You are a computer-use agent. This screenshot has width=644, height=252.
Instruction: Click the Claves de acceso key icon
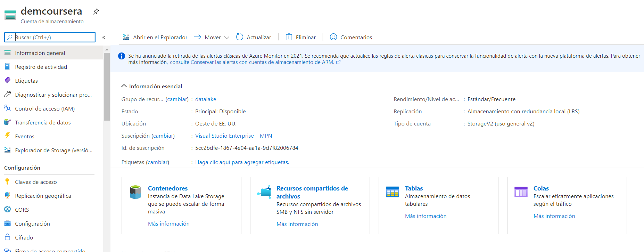coord(7,181)
